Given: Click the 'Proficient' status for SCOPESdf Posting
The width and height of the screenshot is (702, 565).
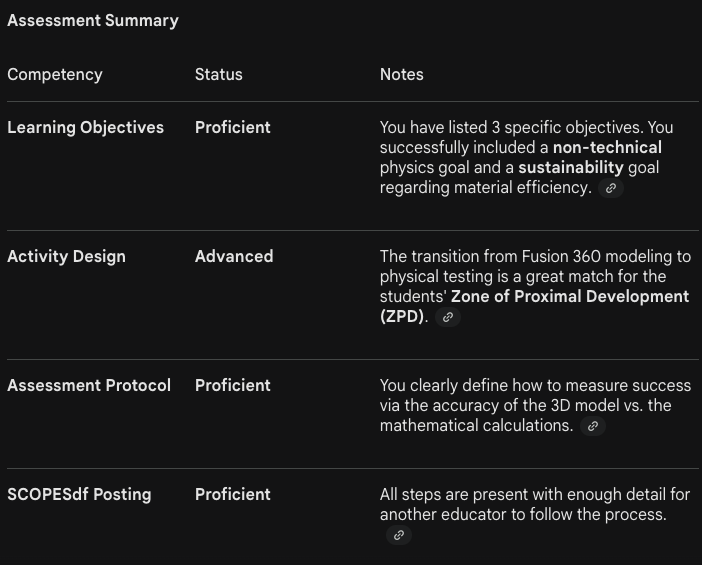Looking at the screenshot, I should pyautogui.click(x=233, y=494).
